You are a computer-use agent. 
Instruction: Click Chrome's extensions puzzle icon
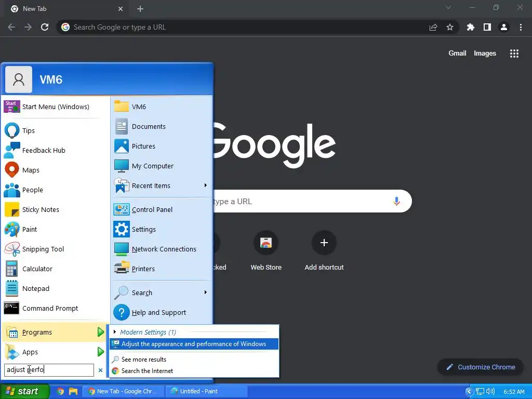(x=470, y=27)
